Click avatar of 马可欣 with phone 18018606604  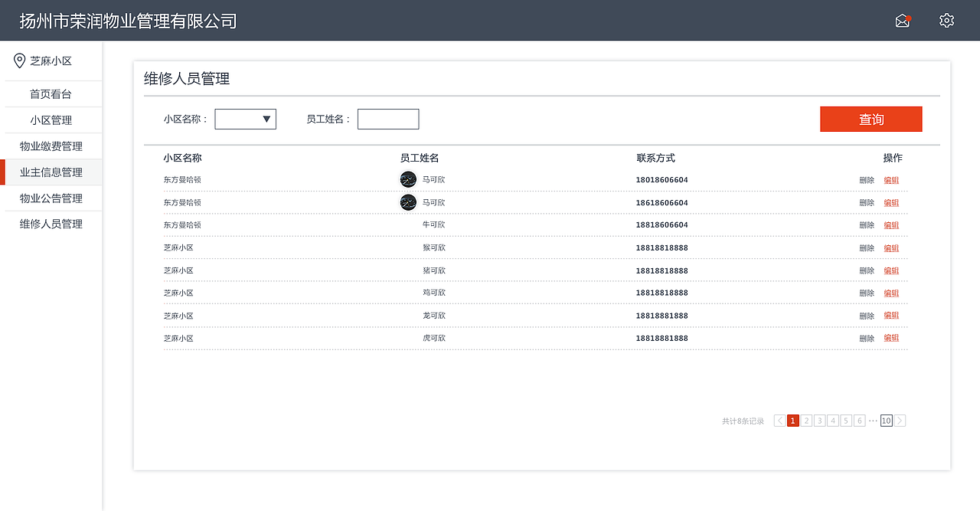click(x=408, y=180)
